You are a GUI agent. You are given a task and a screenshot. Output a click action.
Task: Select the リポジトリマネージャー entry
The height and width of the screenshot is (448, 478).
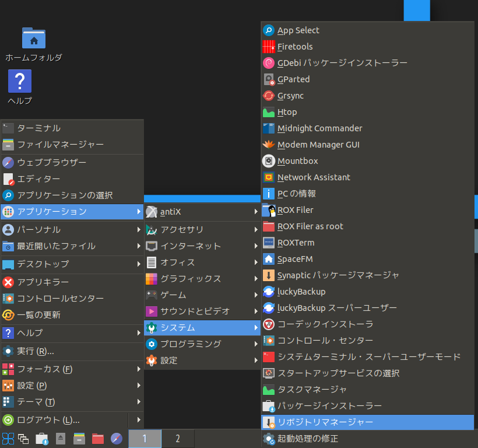368,422
